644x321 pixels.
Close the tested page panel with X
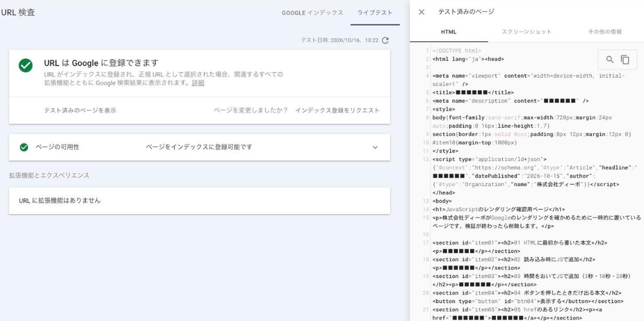(421, 12)
